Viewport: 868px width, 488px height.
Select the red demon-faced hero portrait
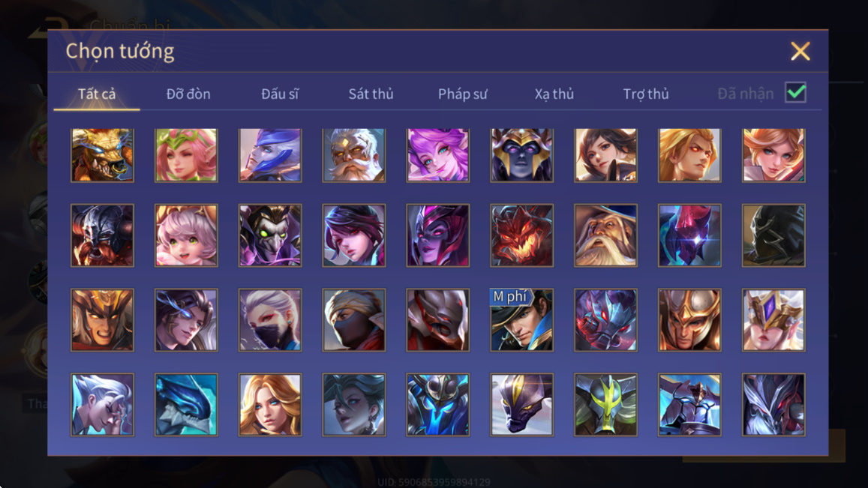click(x=521, y=235)
